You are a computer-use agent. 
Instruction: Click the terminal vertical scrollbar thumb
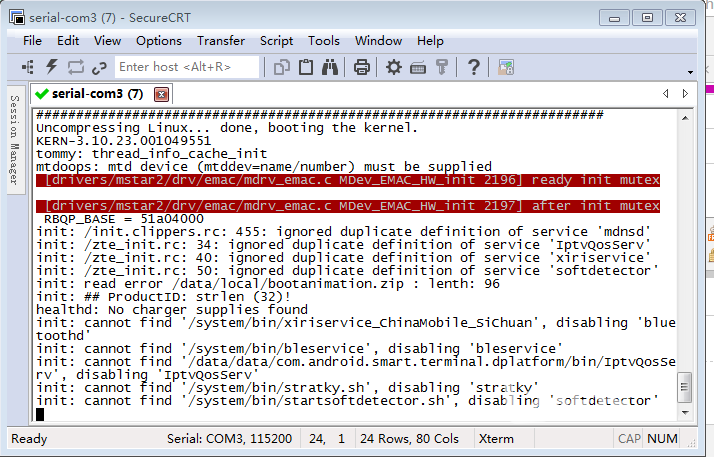[x=684, y=387]
